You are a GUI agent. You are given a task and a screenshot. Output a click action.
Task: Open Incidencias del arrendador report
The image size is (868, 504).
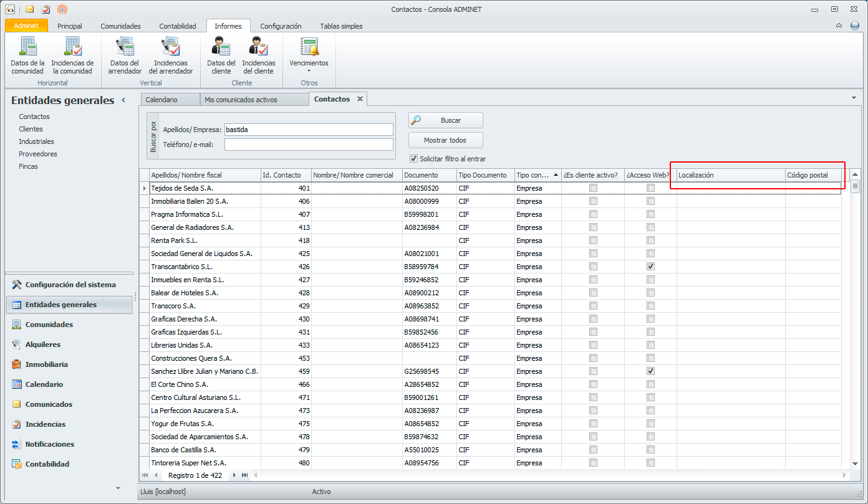pos(170,55)
